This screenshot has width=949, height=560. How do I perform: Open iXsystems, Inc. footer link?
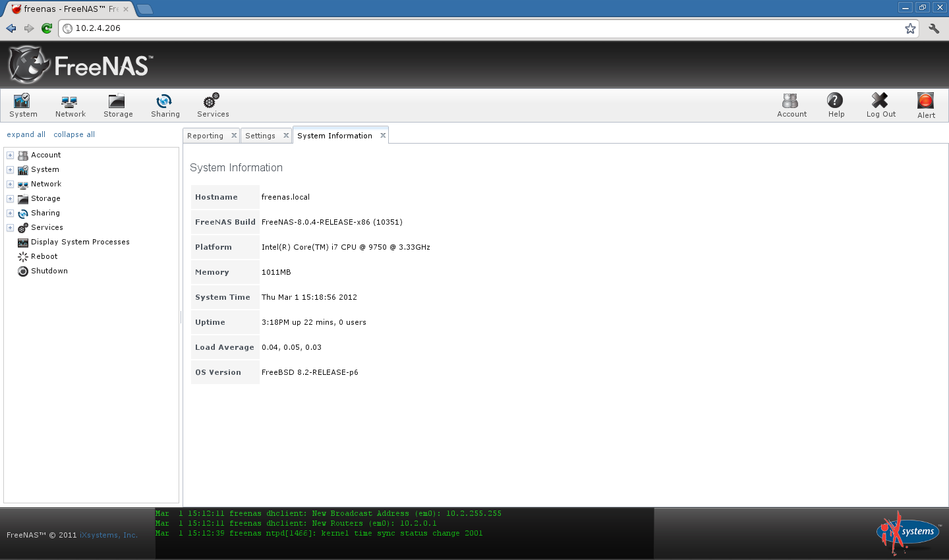(x=109, y=535)
